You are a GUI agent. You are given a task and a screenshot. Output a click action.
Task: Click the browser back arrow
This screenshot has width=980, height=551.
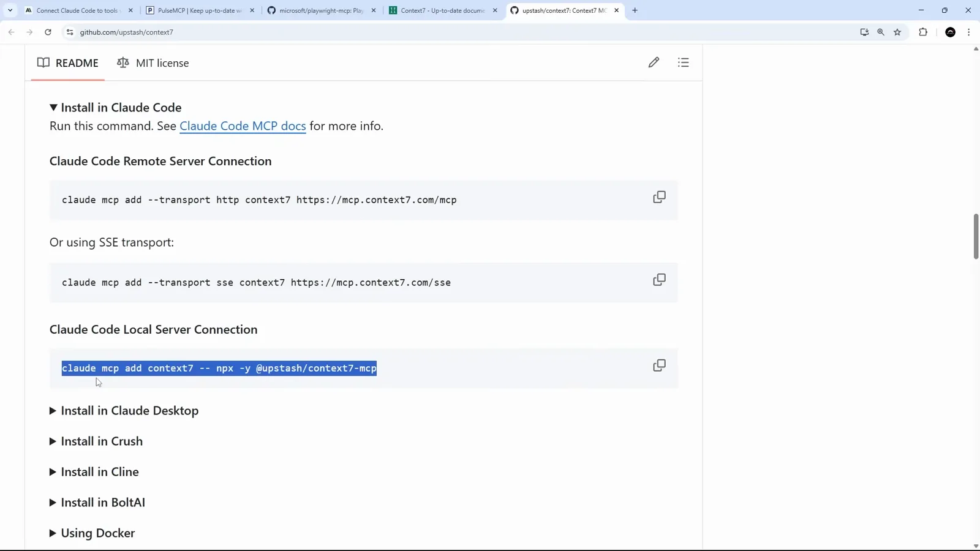(11, 32)
